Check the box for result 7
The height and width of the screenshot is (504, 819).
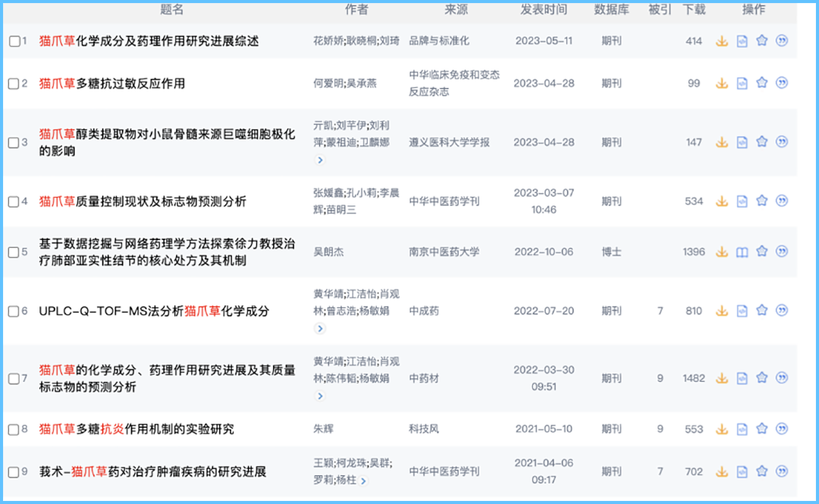tap(14, 379)
